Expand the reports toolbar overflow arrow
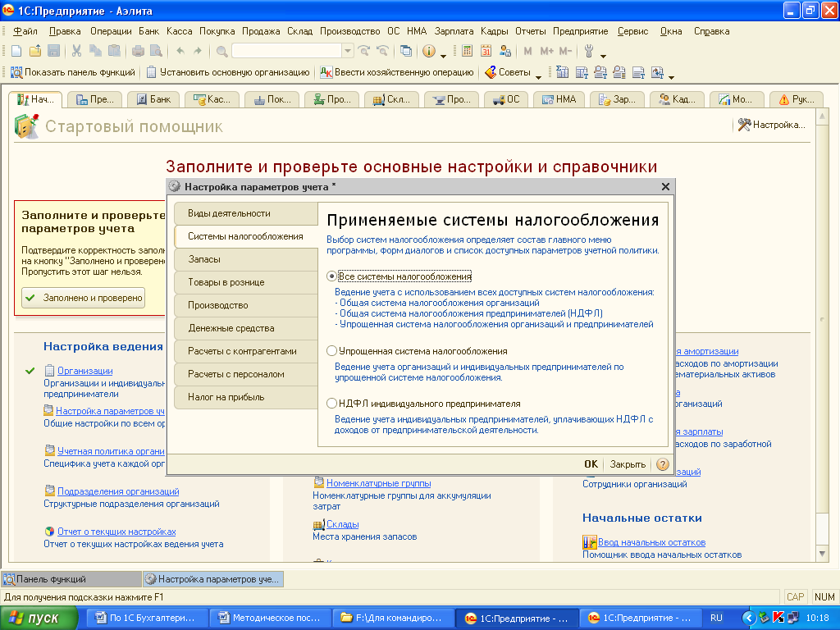 [671, 76]
